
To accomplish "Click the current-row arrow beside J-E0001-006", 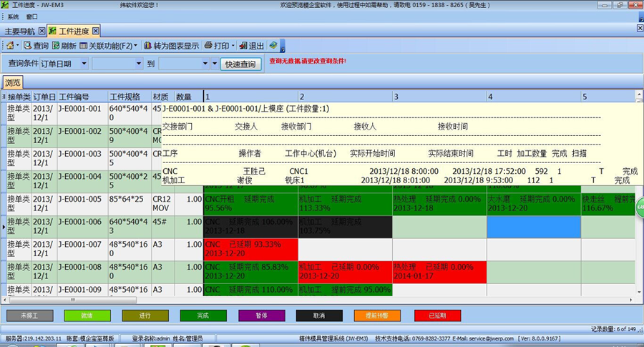I will pyautogui.click(x=4, y=227).
